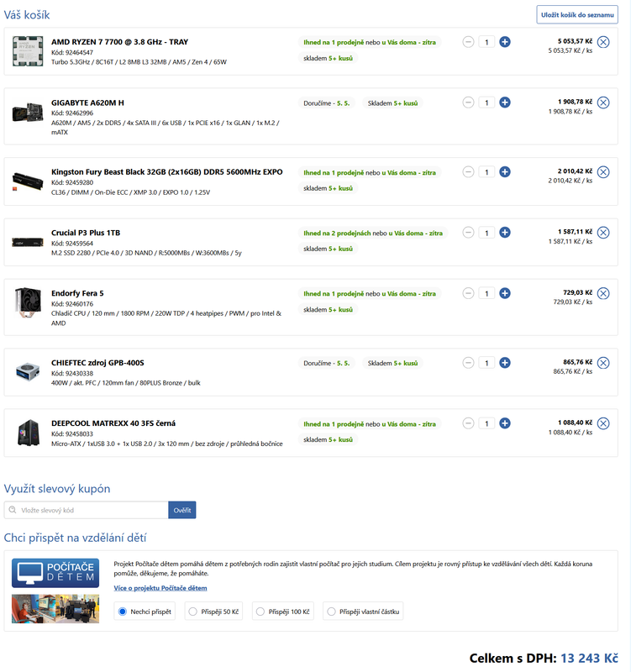Click 'Ověřit' coupon button
The height and width of the screenshot is (672, 631).
pos(182,510)
